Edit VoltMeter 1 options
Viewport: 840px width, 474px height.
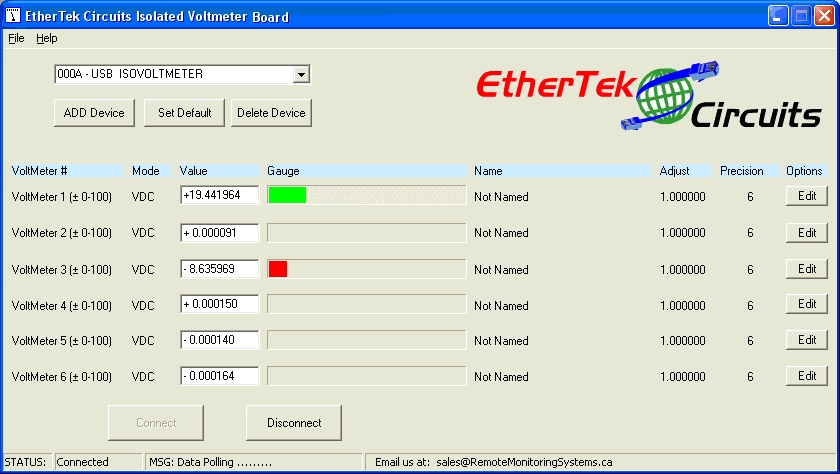pyautogui.click(x=806, y=196)
